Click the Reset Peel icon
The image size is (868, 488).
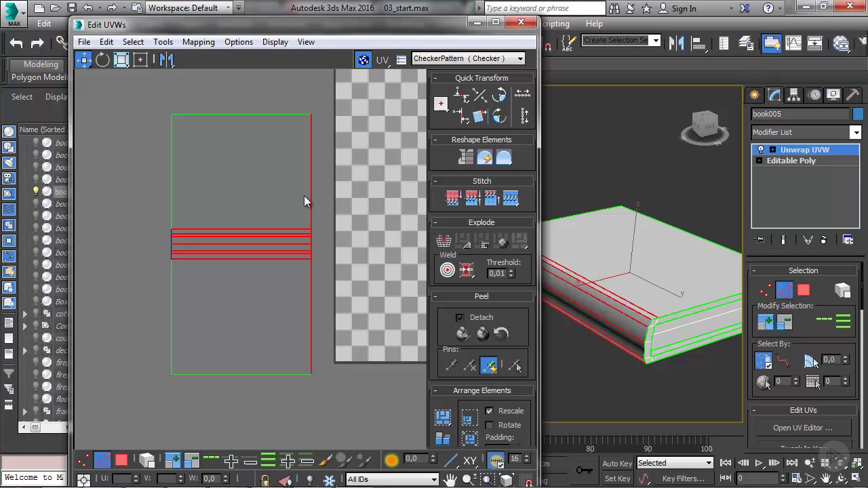click(x=501, y=333)
